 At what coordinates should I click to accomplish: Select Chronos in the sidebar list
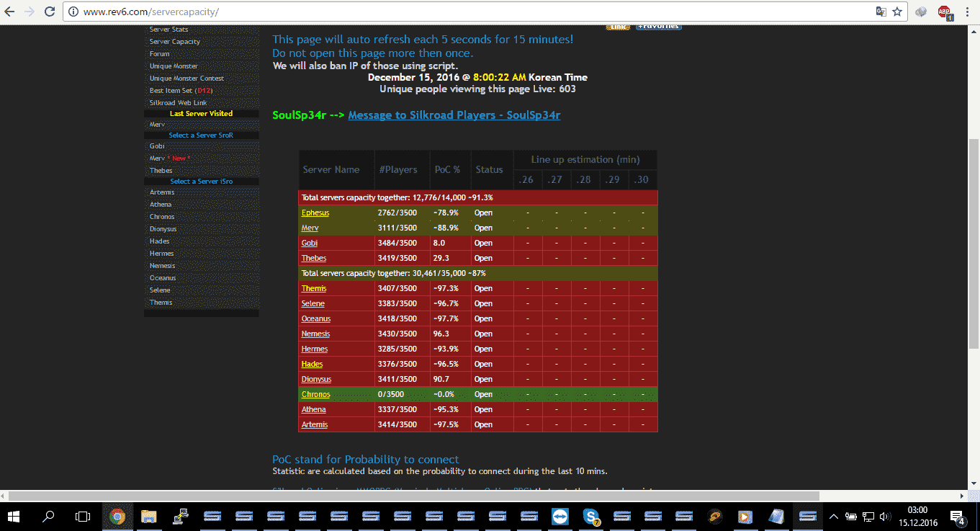point(162,217)
